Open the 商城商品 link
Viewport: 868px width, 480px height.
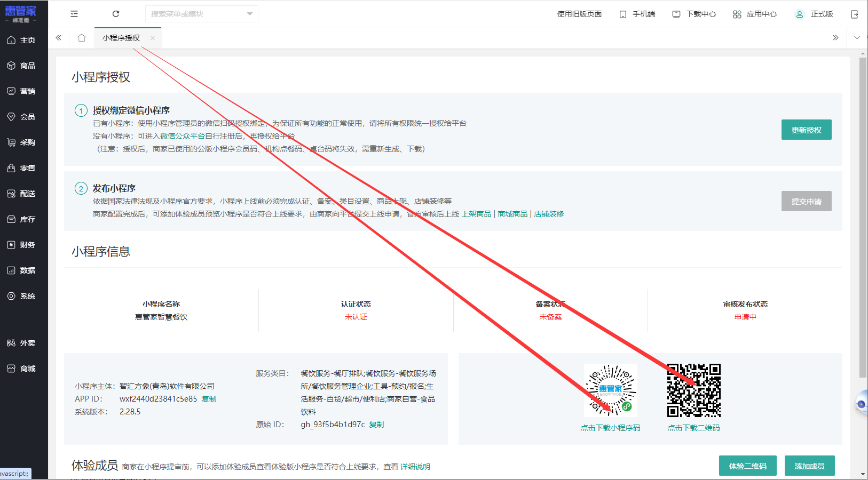click(x=512, y=214)
